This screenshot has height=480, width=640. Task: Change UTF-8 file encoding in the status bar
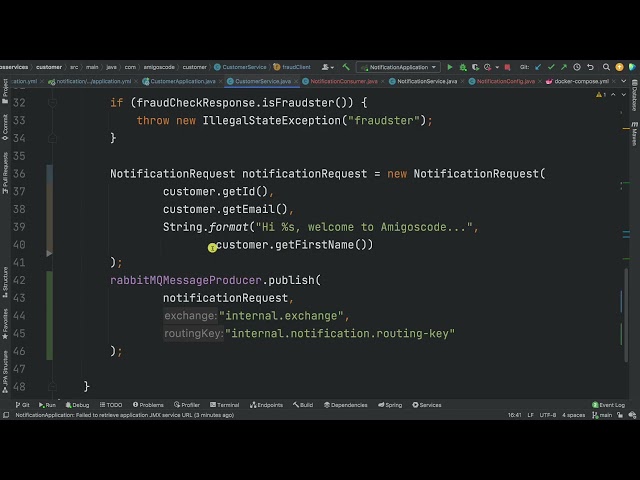tap(548, 415)
